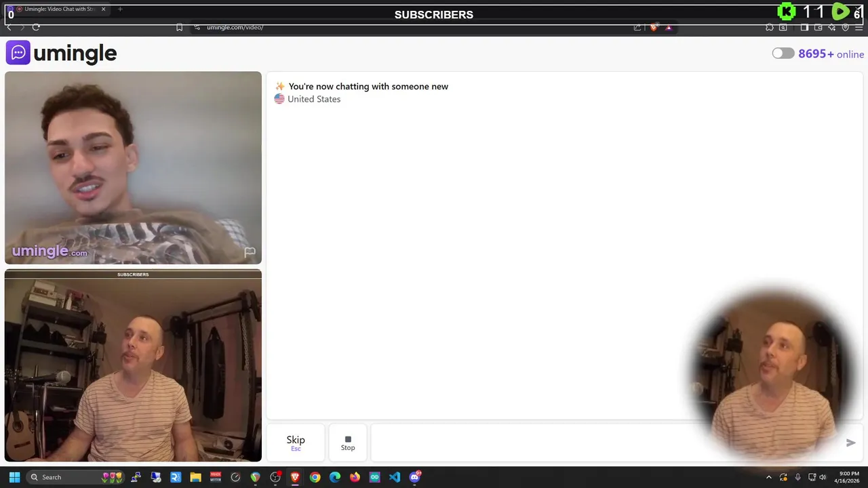The width and height of the screenshot is (868, 488).
Task: Click the "United States" country label
Action: [314, 99]
